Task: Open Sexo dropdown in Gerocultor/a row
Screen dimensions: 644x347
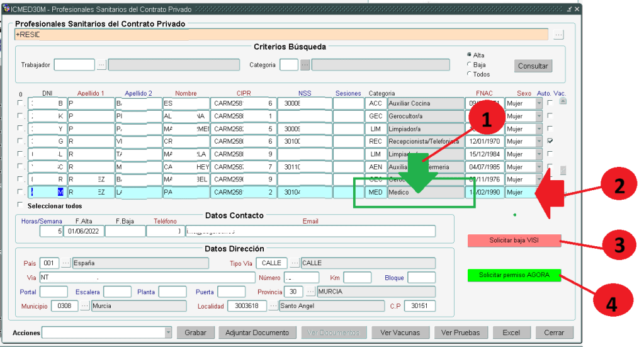Action: 538,116
